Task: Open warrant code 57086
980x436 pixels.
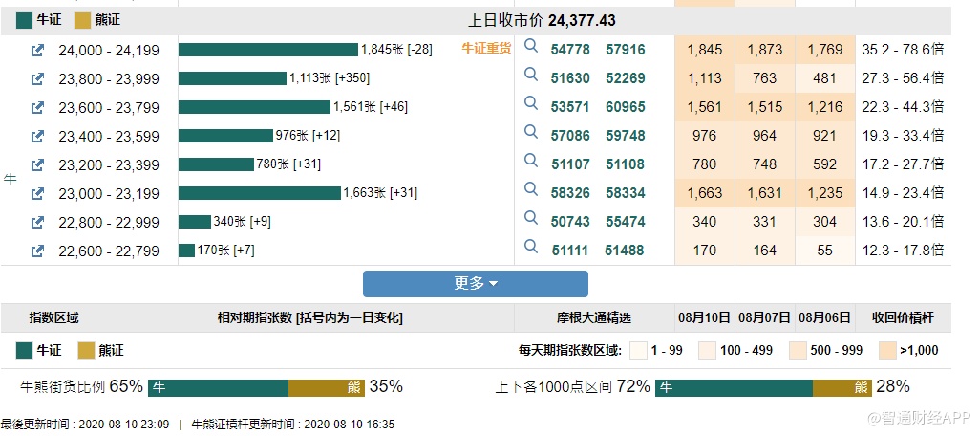Action: [570, 136]
